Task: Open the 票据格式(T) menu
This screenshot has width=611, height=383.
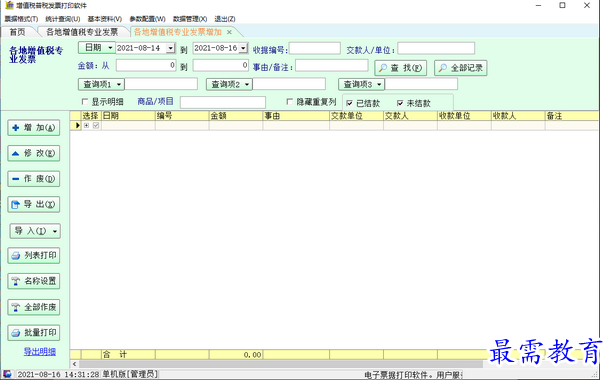Action: click(x=21, y=19)
